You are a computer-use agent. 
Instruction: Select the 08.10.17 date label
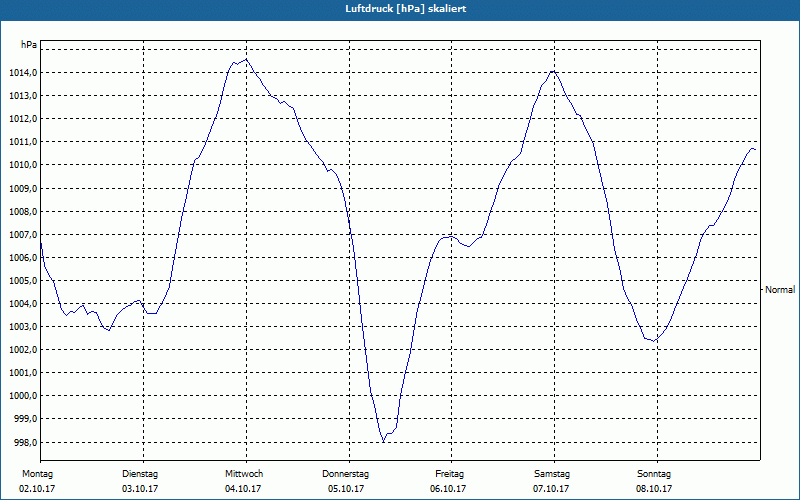(x=654, y=489)
